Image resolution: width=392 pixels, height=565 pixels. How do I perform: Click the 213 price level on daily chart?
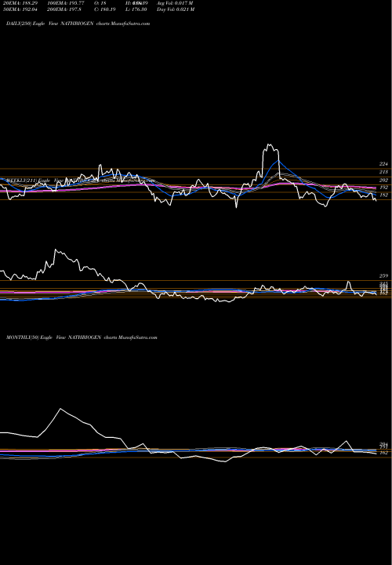[383, 172]
